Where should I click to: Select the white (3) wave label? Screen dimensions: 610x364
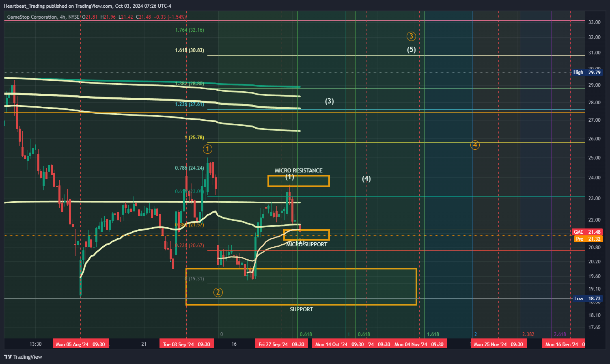pos(329,101)
